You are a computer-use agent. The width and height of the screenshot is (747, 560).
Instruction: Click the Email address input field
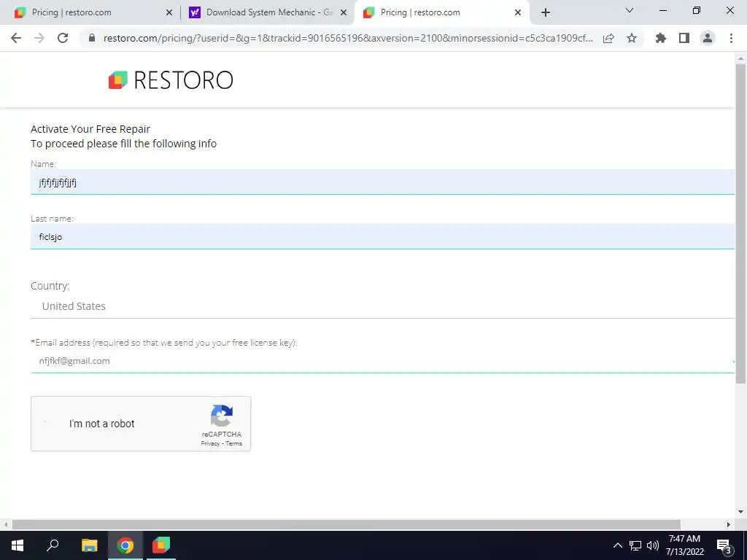pos(382,361)
